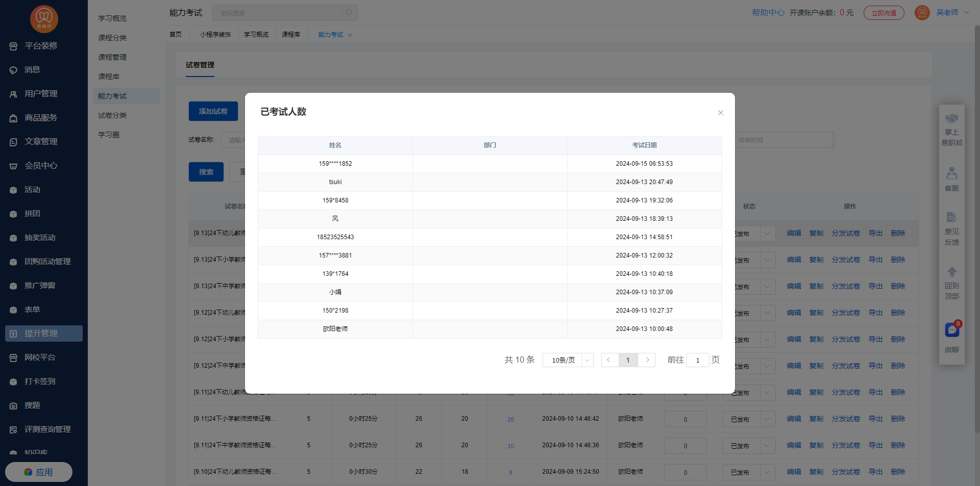Close the 能力考试 tab
The width and height of the screenshot is (980, 486).
(x=350, y=35)
